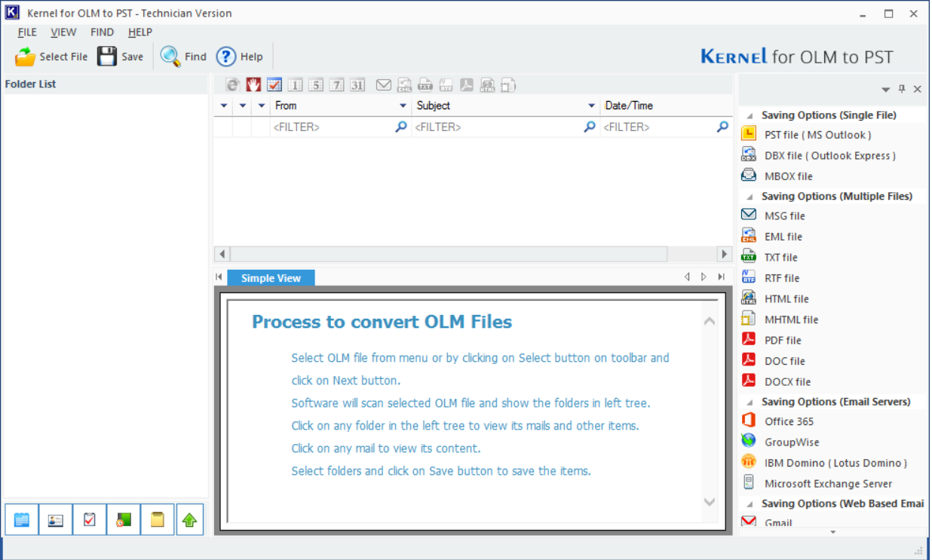Open the Calendar view in the Folder List pane

pyautogui.click(x=22, y=520)
